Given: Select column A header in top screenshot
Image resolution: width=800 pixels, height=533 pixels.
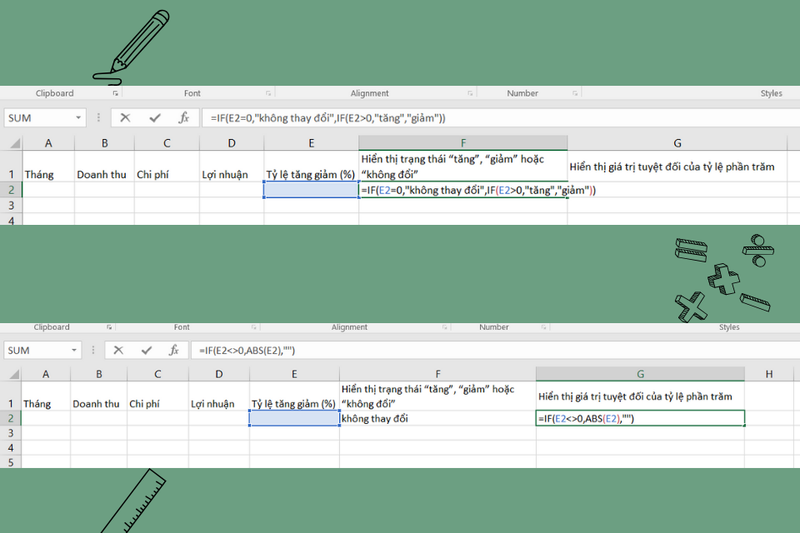Looking at the screenshot, I should (x=48, y=143).
